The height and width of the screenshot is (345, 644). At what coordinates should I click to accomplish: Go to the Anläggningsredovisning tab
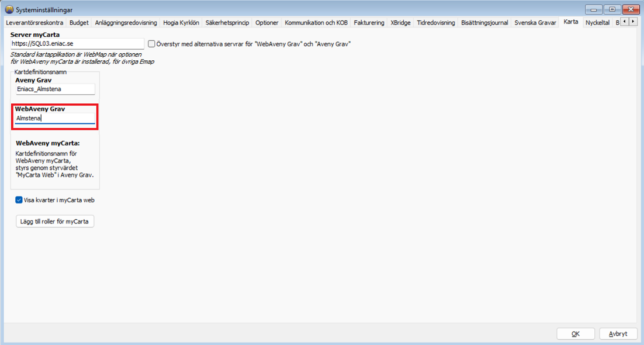pos(126,23)
